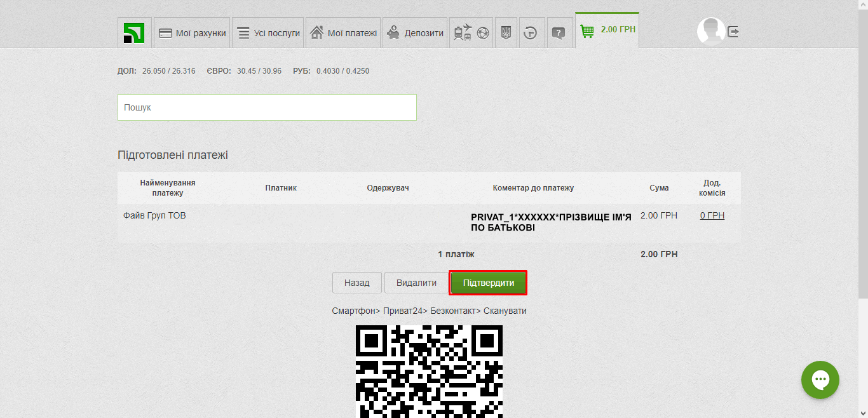Open the Мої рахунки menu
This screenshot has width=868, height=418.
[x=193, y=33]
